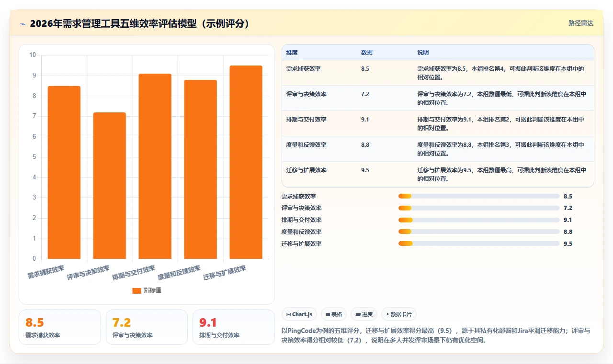The image size is (613, 364).
Task: Click the 9.5 value beside progress bars
Action: point(568,244)
